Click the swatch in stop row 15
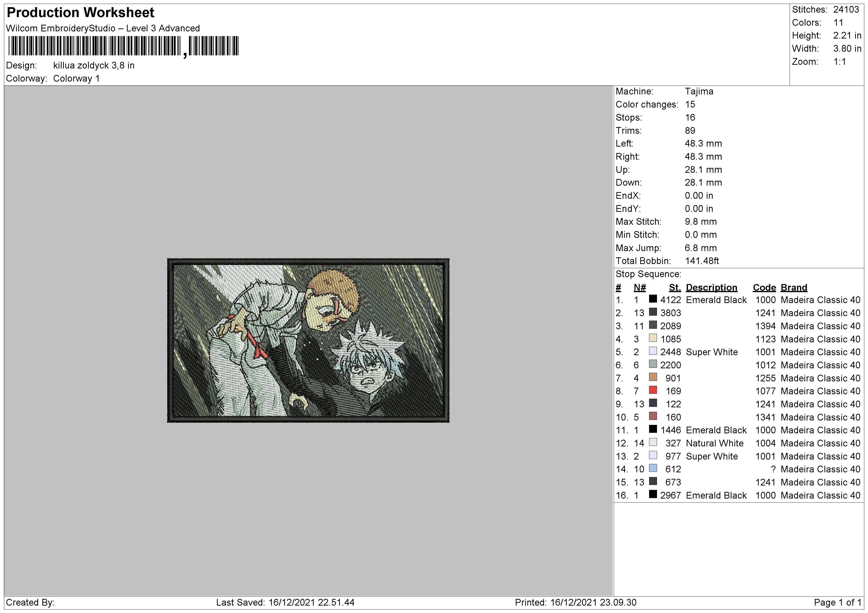The width and height of the screenshot is (868, 613). [653, 481]
